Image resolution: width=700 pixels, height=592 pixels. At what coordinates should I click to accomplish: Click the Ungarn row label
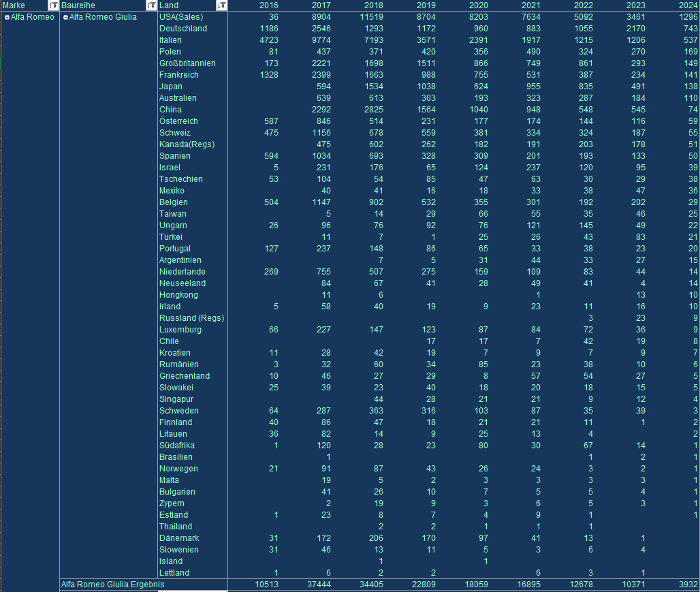tap(173, 225)
